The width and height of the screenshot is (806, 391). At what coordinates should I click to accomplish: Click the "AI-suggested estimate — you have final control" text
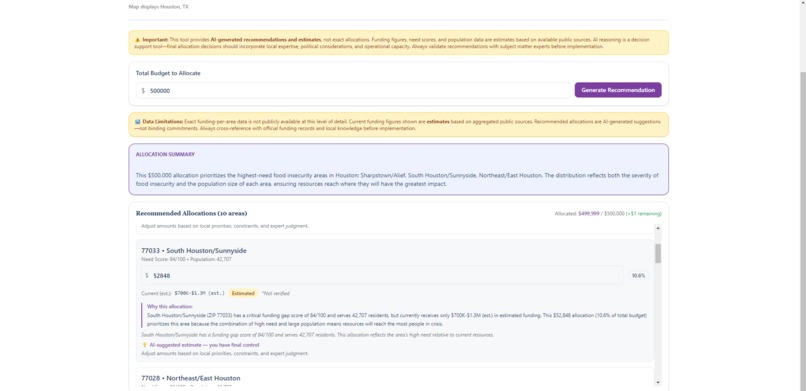(204, 345)
